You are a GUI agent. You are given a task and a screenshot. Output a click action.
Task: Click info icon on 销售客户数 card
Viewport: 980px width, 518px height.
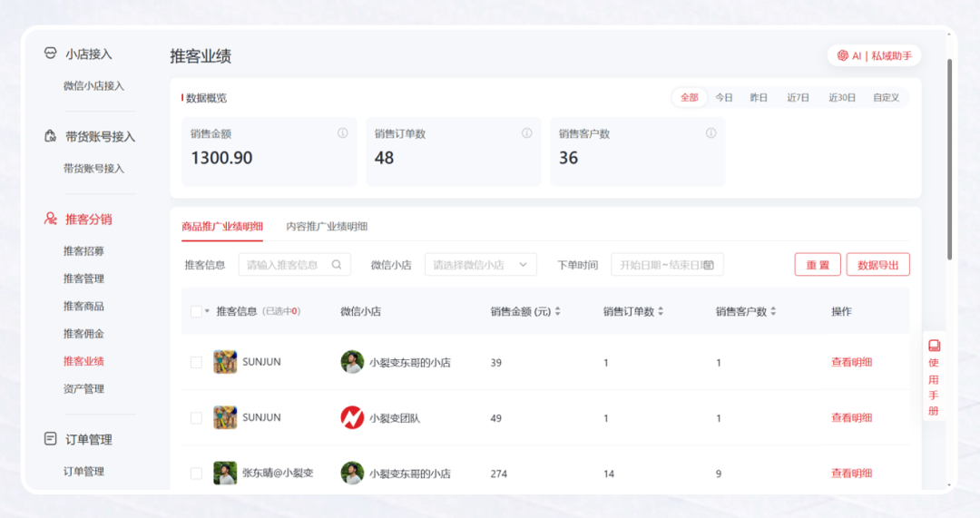710,133
